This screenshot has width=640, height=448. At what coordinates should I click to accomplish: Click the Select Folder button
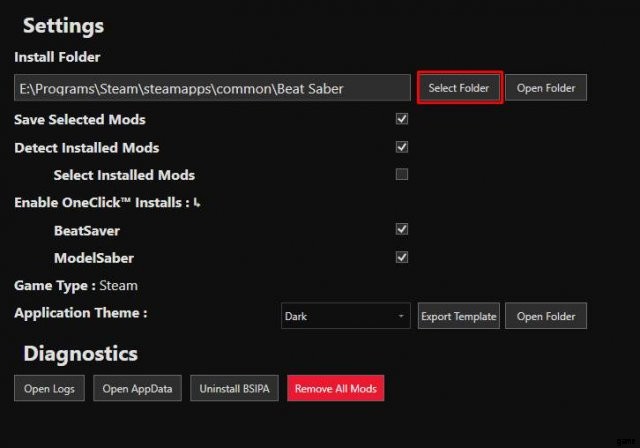coord(458,88)
